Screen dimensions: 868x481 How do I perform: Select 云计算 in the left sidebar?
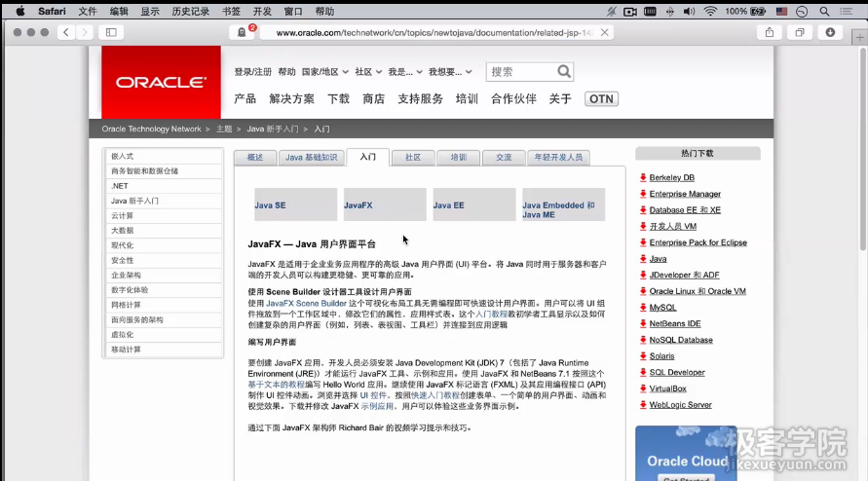[164, 216]
